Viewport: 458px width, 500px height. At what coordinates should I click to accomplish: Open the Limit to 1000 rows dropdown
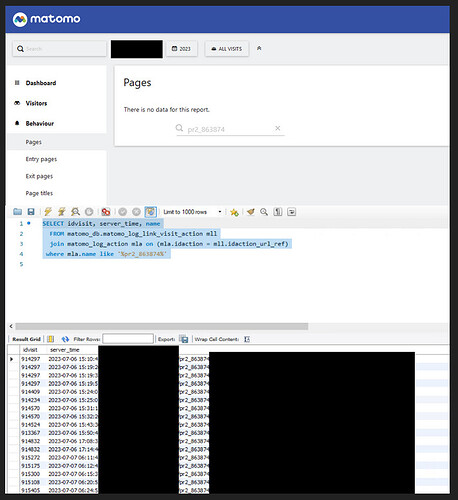coord(193,212)
